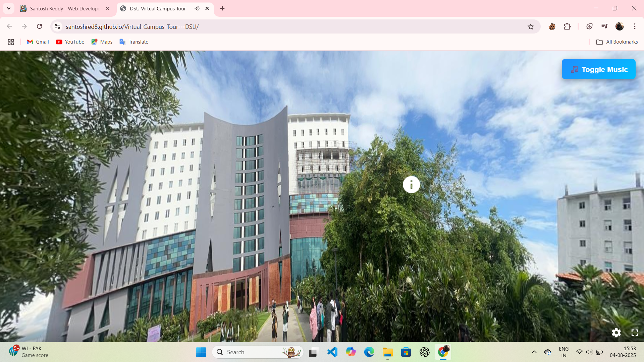The image size is (644, 362).
Task: Open All Bookmarks folder
Action: pyautogui.click(x=617, y=42)
